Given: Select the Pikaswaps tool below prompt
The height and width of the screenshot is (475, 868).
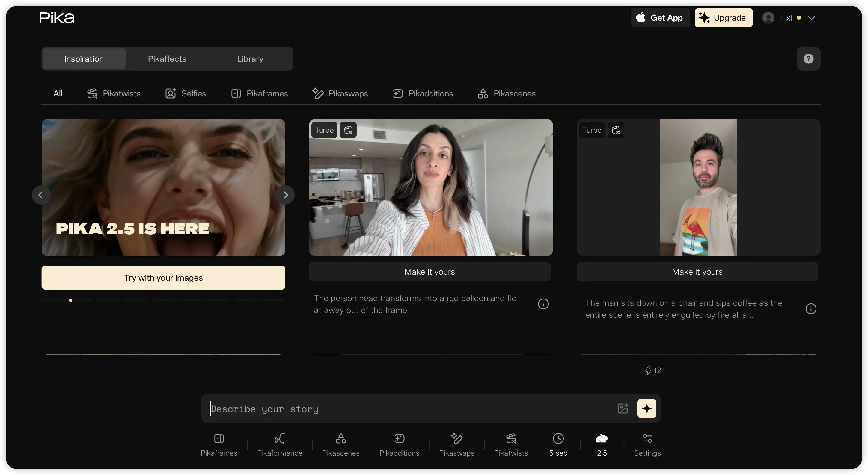Looking at the screenshot, I should (456, 445).
